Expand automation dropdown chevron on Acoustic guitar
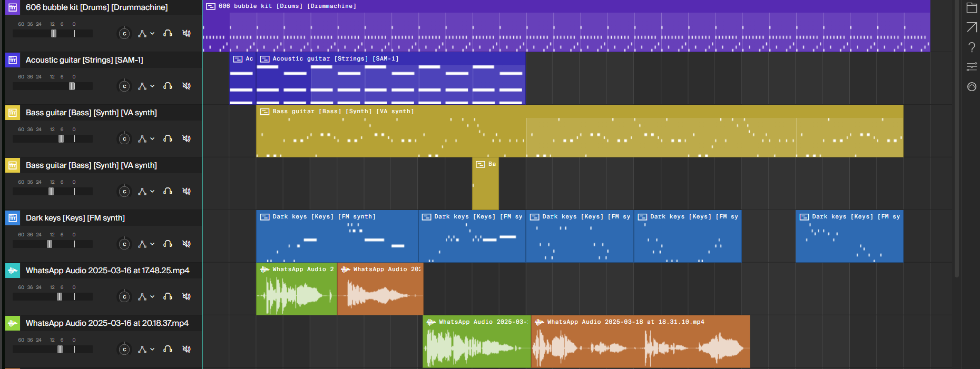The height and width of the screenshot is (369, 980). click(152, 86)
